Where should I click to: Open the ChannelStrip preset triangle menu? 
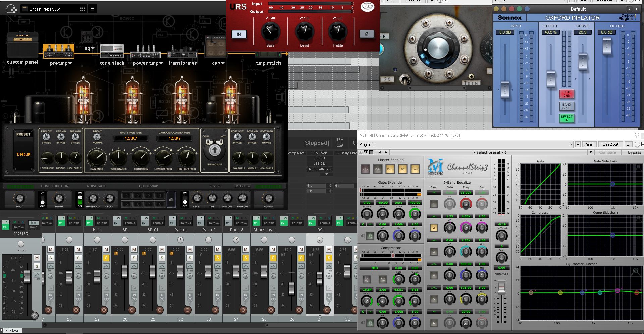(591, 152)
